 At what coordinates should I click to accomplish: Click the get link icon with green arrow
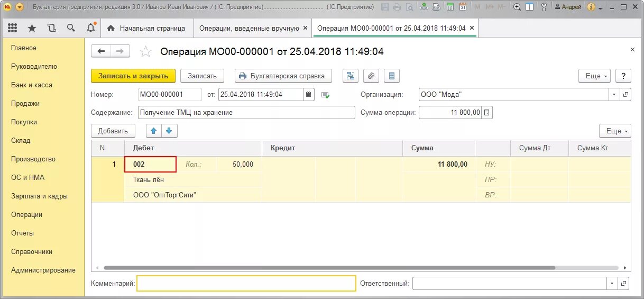tap(424, 7)
